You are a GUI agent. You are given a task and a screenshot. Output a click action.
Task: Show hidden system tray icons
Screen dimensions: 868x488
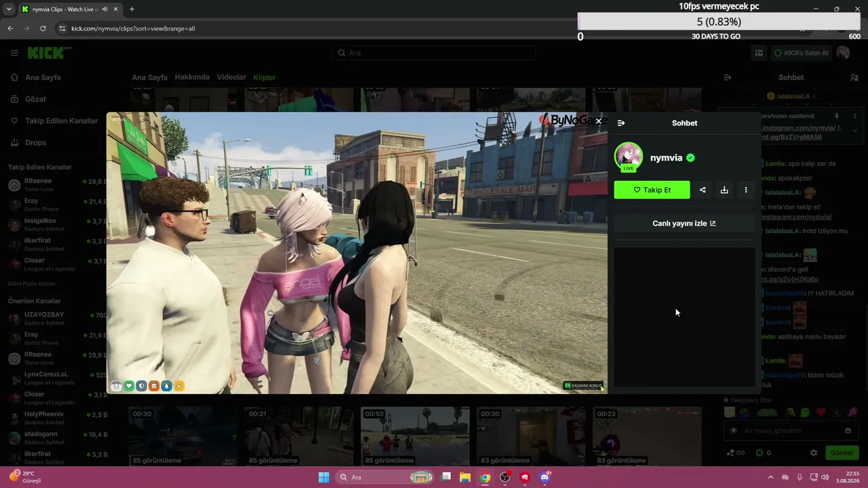pyautogui.click(x=770, y=477)
